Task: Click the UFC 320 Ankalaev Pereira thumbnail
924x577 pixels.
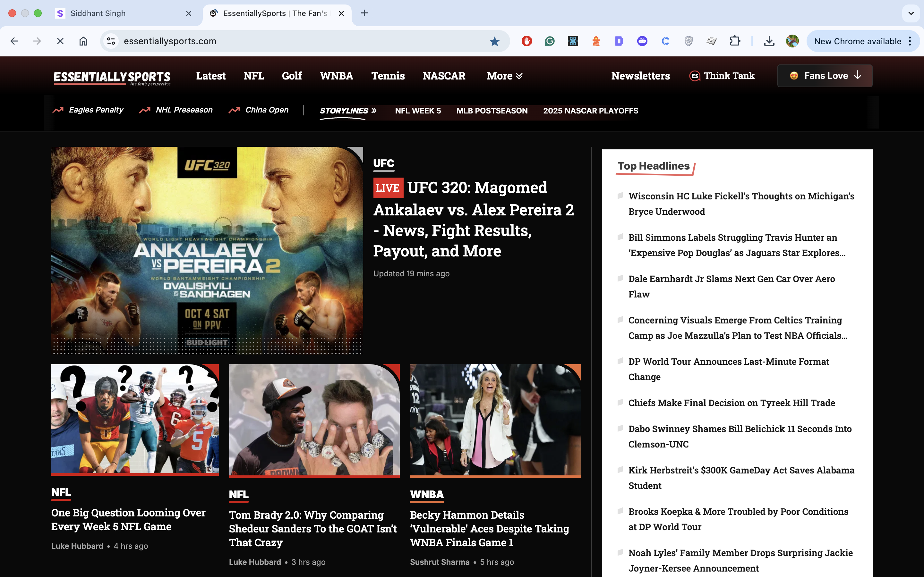Action: click(207, 251)
